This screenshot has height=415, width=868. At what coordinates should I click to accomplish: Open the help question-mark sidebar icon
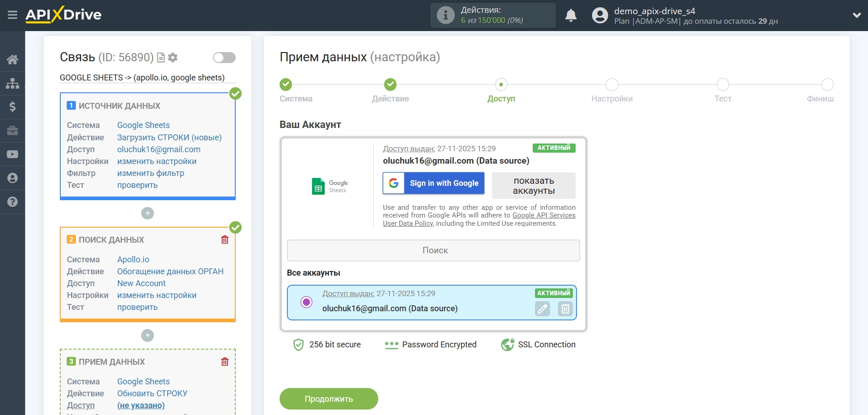click(12, 201)
